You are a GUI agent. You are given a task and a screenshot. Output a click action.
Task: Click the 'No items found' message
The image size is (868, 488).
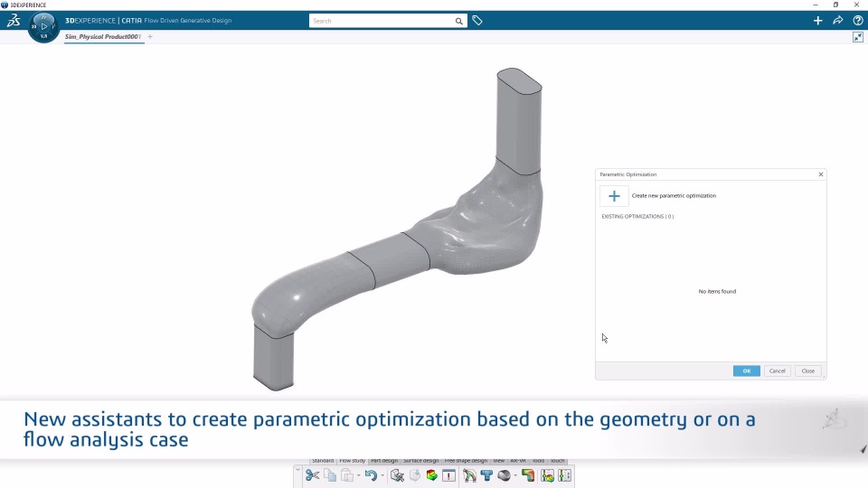point(717,292)
